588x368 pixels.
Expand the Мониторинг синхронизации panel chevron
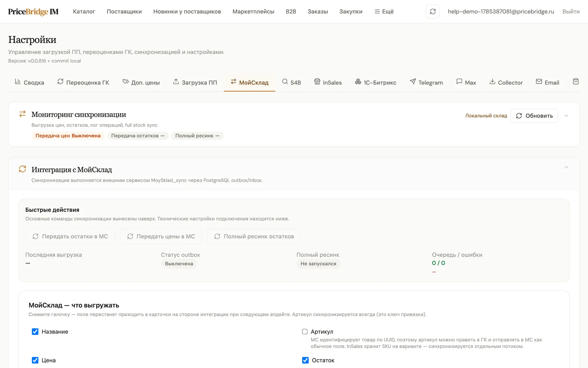[x=566, y=116]
